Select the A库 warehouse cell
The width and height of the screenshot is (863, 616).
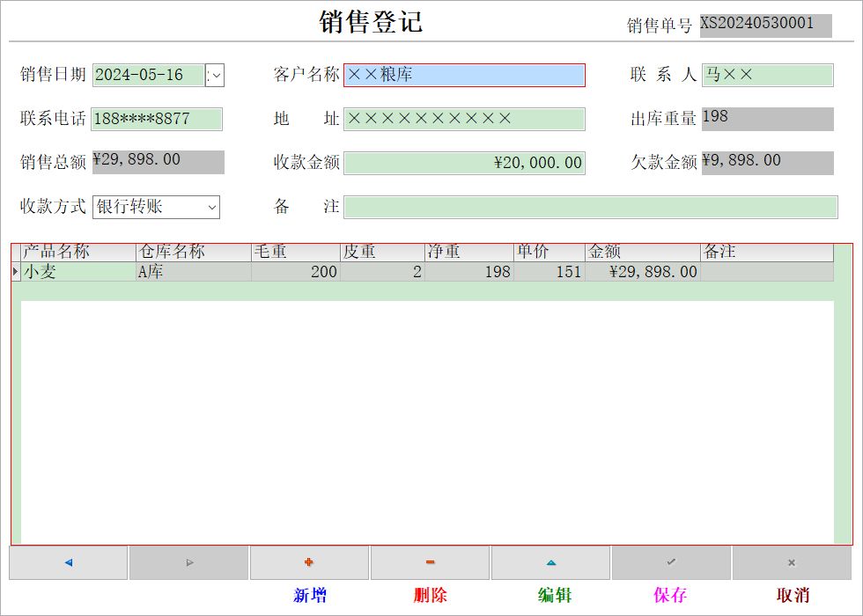(194, 272)
